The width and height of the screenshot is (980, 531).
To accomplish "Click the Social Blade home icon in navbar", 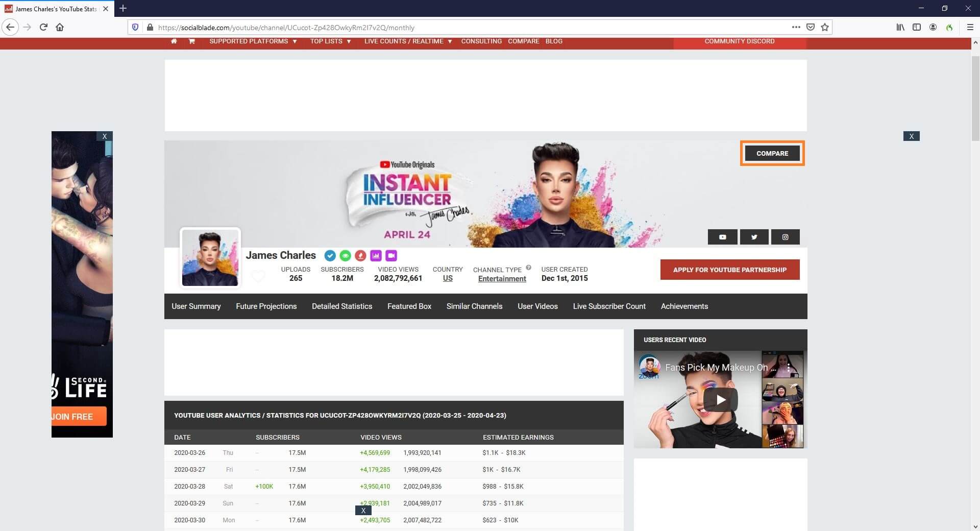I will [174, 41].
